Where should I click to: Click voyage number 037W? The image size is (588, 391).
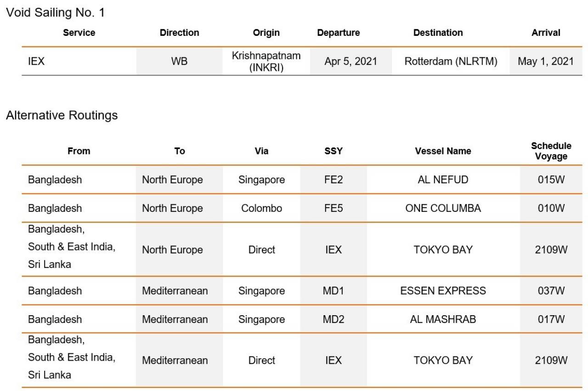[x=551, y=291]
